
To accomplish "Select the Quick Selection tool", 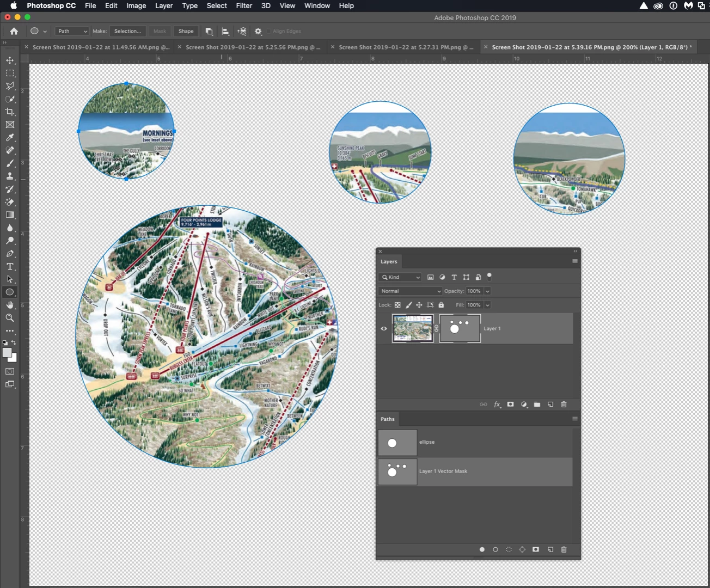I will [x=10, y=99].
